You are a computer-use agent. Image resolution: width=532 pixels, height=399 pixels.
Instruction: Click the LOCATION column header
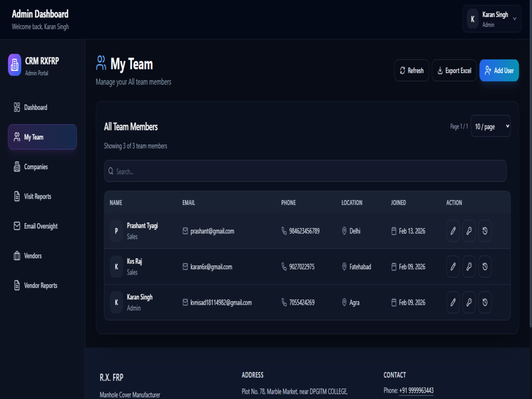click(352, 203)
